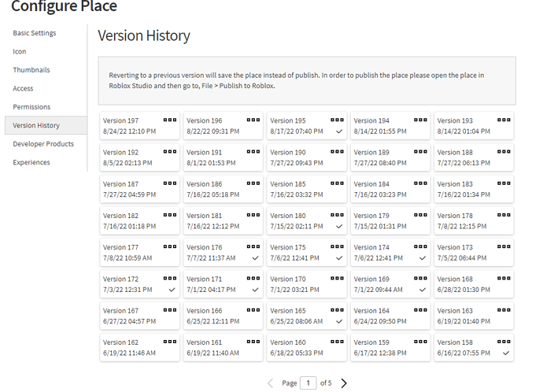The image size is (543, 392).
Task: Open the three-dot menu for Version 158
Action: pos(504,342)
